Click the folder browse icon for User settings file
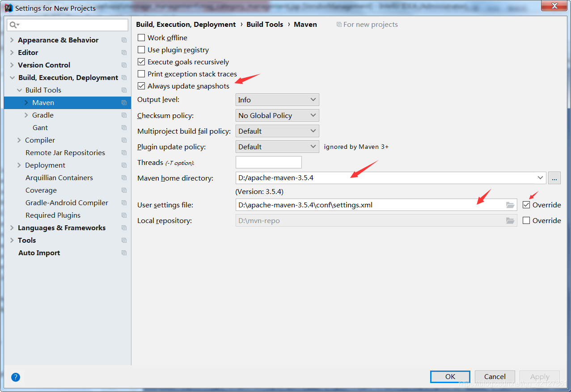The image size is (571, 392). (510, 205)
